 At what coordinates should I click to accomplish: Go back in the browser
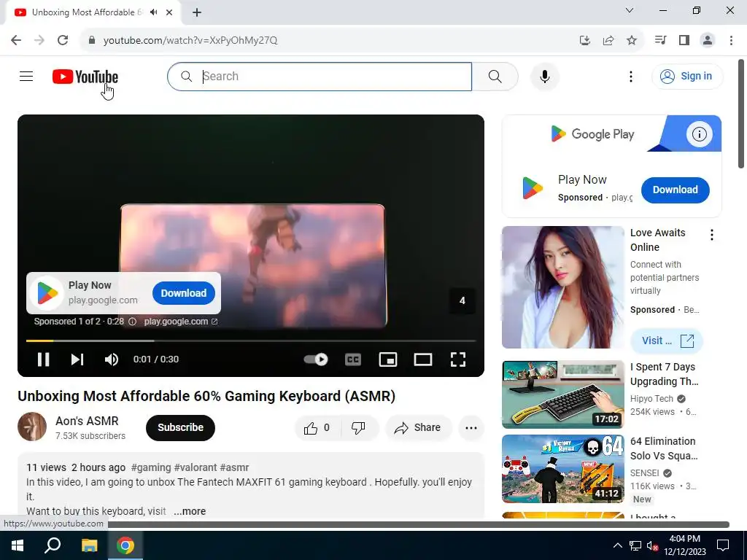coord(16,40)
